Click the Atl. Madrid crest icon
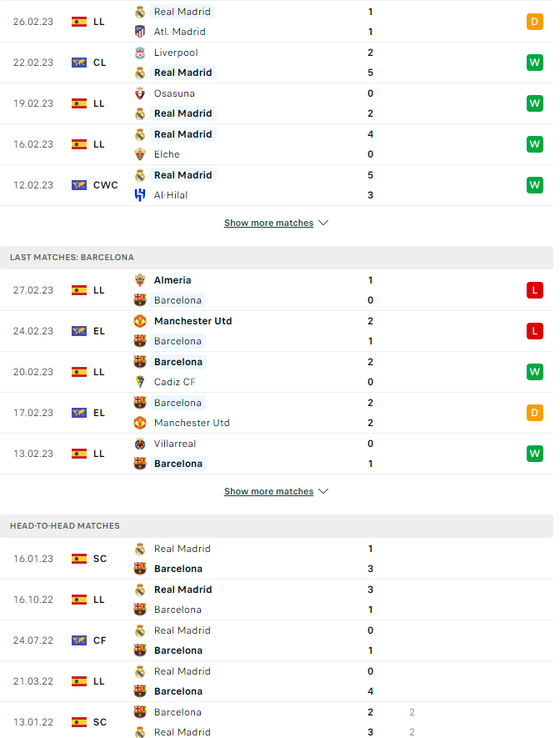This screenshot has width=560, height=738. (140, 32)
